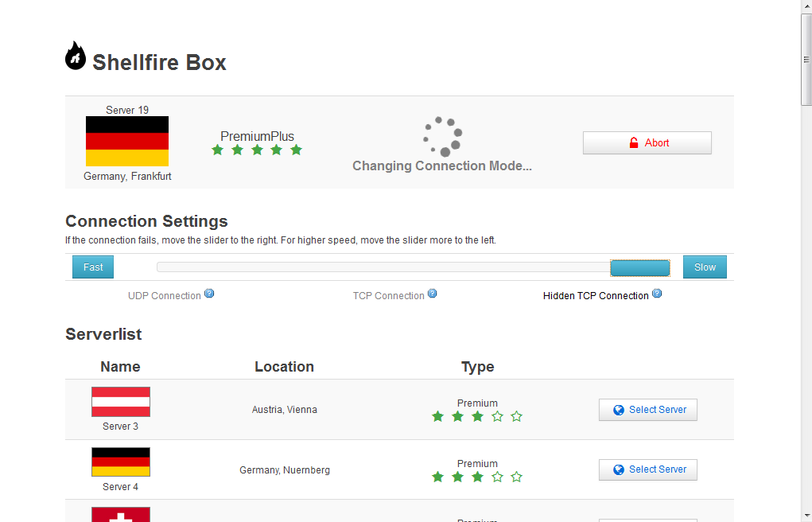The height and width of the screenshot is (522, 812).
Task: Click the Changing Connection Mode status text
Action: point(442,166)
